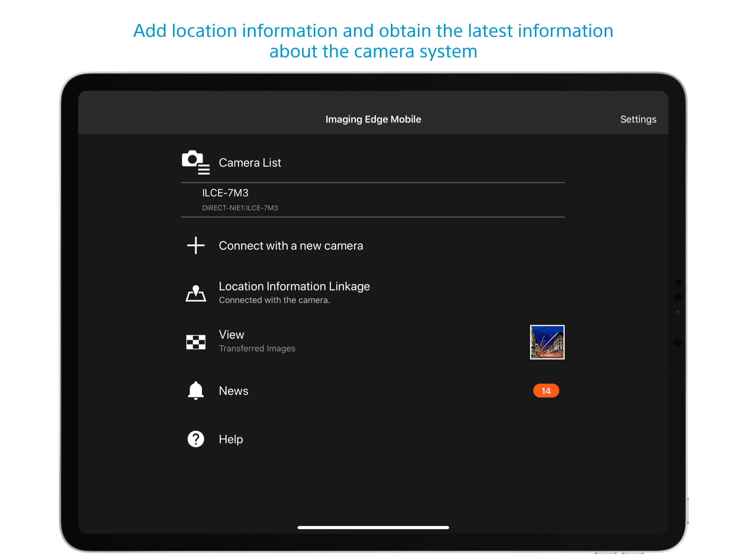Tap the checkered View grid icon
Viewport: 747px width, 560px height.
tap(195, 342)
